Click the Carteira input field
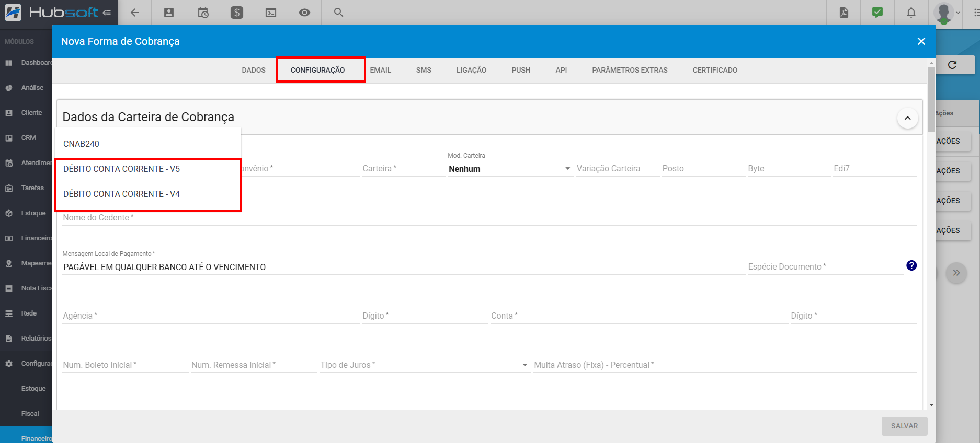This screenshot has height=443, width=980. [x=403, y=169]
